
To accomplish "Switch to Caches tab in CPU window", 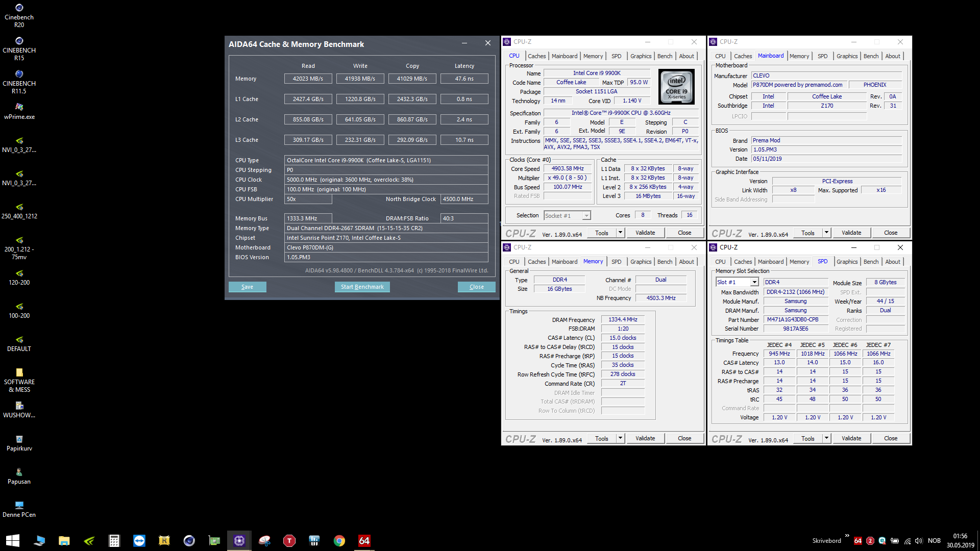I will [536, 56].
